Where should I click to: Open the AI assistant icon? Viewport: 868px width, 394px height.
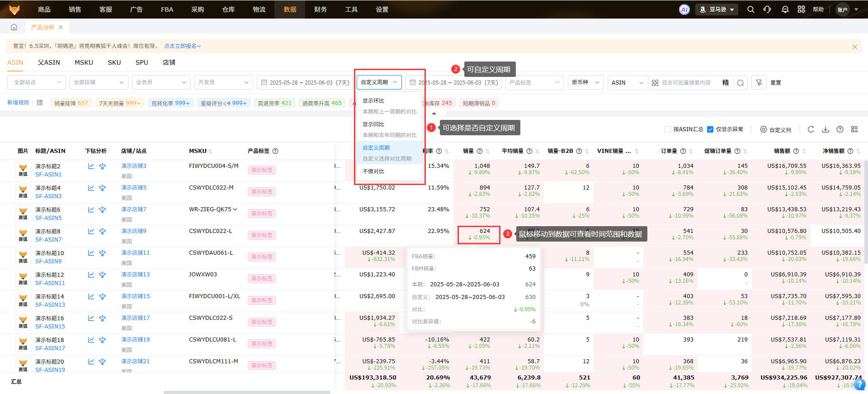pos(684,9)
